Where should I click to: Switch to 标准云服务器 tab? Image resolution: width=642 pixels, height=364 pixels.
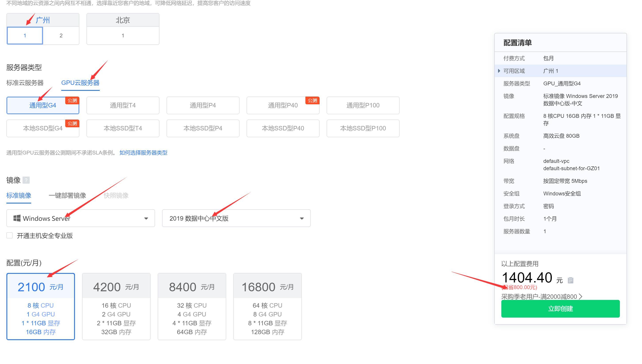coord(25,83)
